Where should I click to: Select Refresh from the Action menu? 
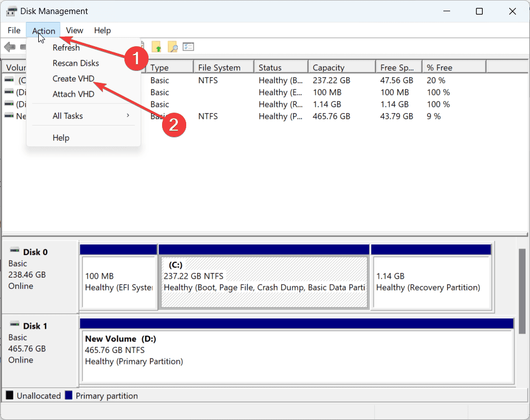click(x=66, y=47)
